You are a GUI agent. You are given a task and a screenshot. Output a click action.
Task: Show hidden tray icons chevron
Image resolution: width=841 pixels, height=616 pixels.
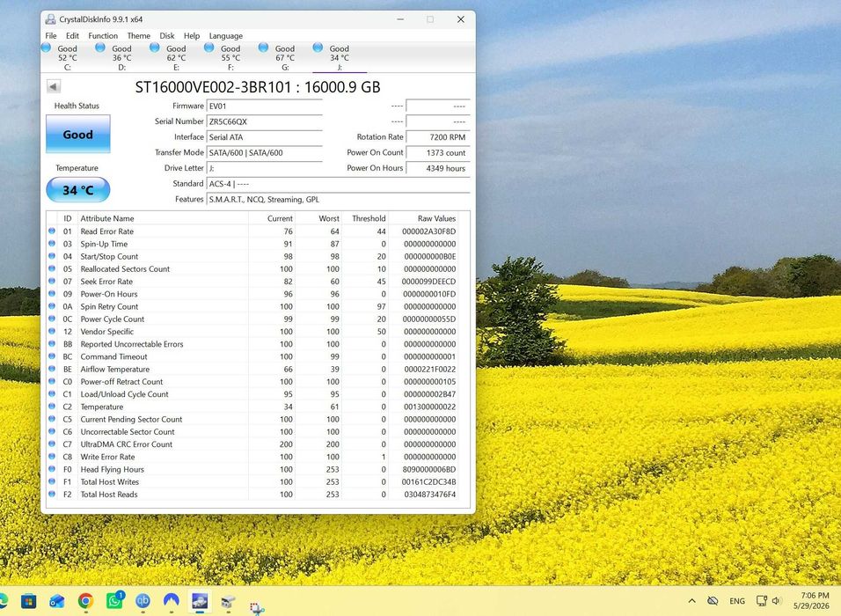[x=692, y=601]
